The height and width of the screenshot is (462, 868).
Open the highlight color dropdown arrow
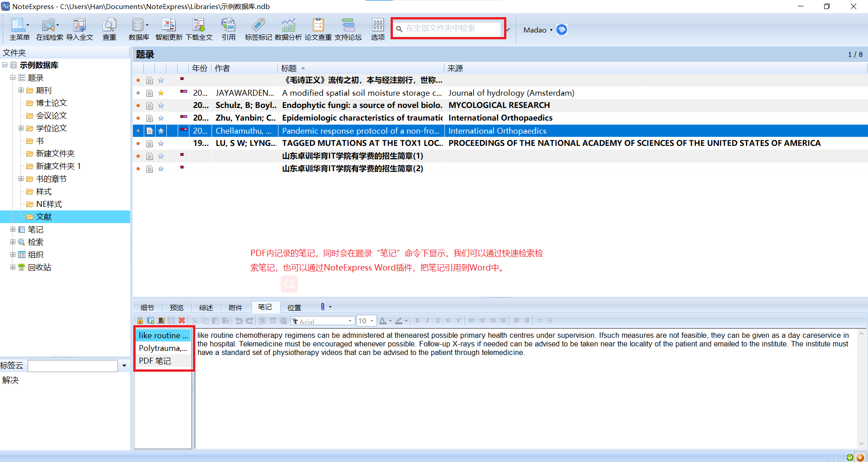pyautogui.click(x=406, y=321)
